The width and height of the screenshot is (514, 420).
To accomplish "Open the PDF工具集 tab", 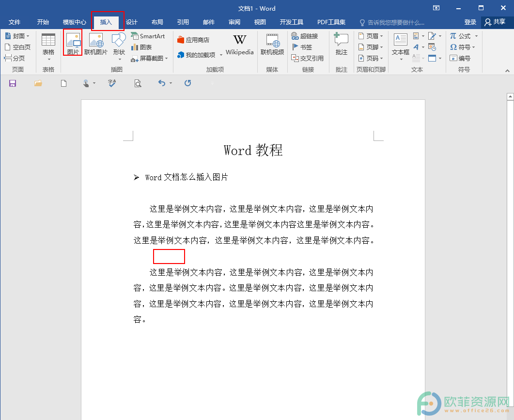I will (331, 22).
